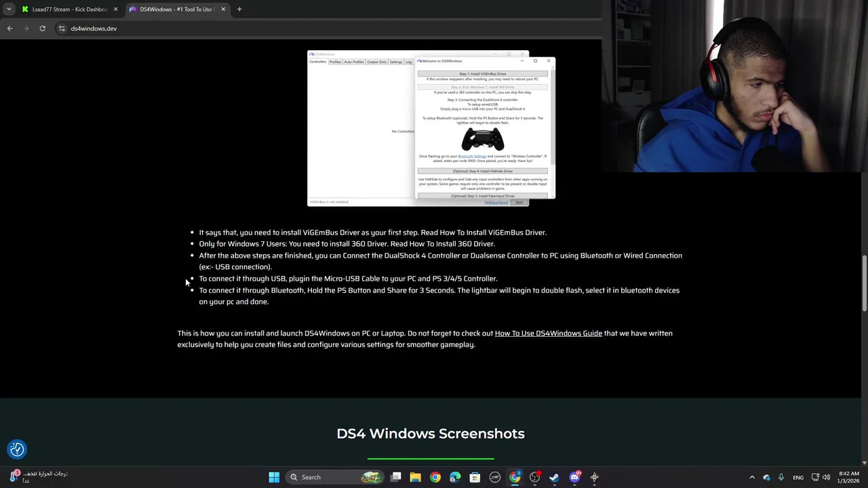The width and height of the screenshot is (868, 488).
Task: Launch File Explorer from the taskbar
Action: (x=416, y=477)
